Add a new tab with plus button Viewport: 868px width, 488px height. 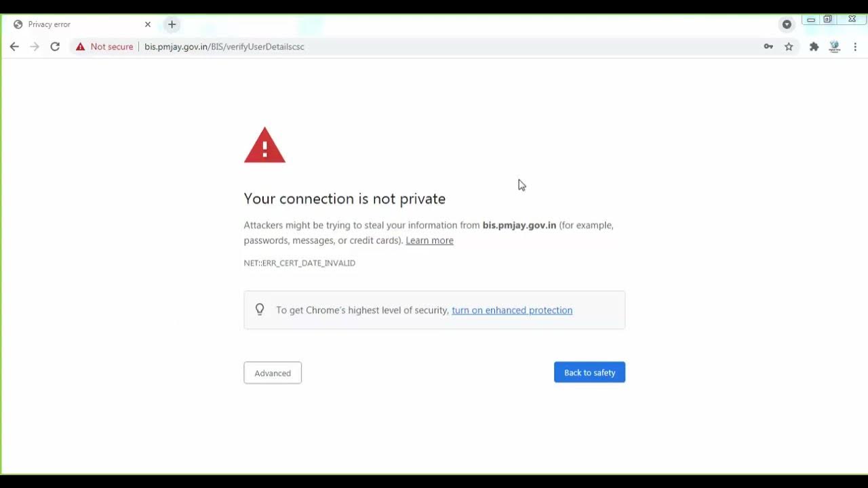click(x=172, y=24)
